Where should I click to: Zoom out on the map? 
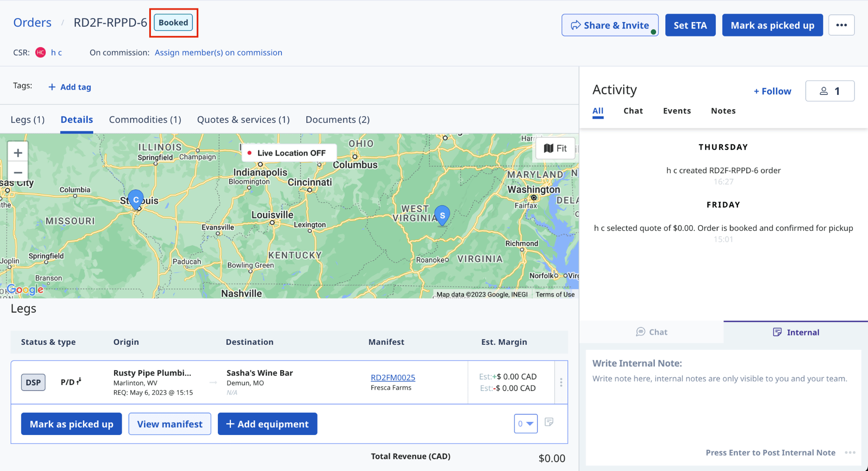[x=18, y=173]
